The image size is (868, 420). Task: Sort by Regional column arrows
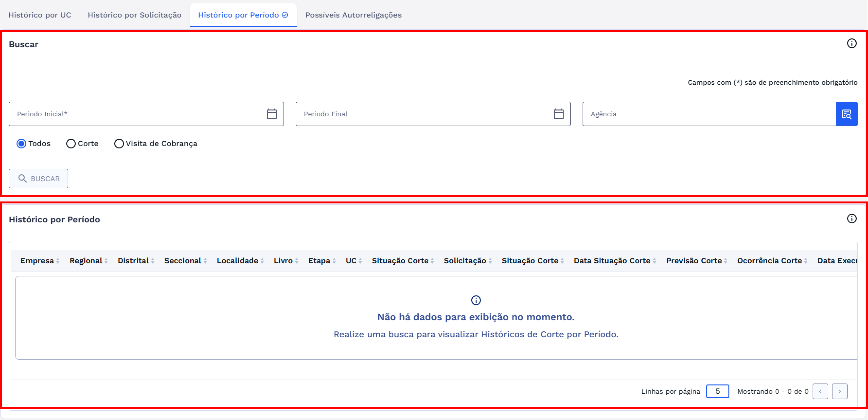(x=106, y=261)
